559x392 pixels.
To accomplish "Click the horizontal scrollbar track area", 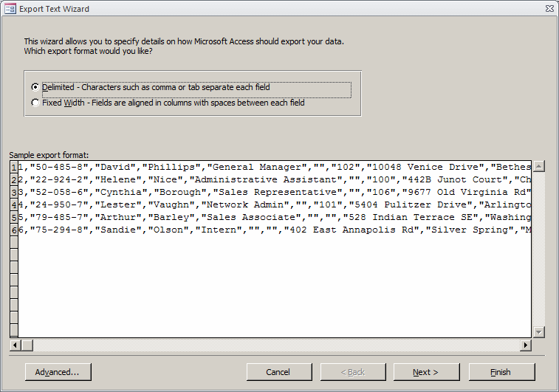I will point(277,345).
